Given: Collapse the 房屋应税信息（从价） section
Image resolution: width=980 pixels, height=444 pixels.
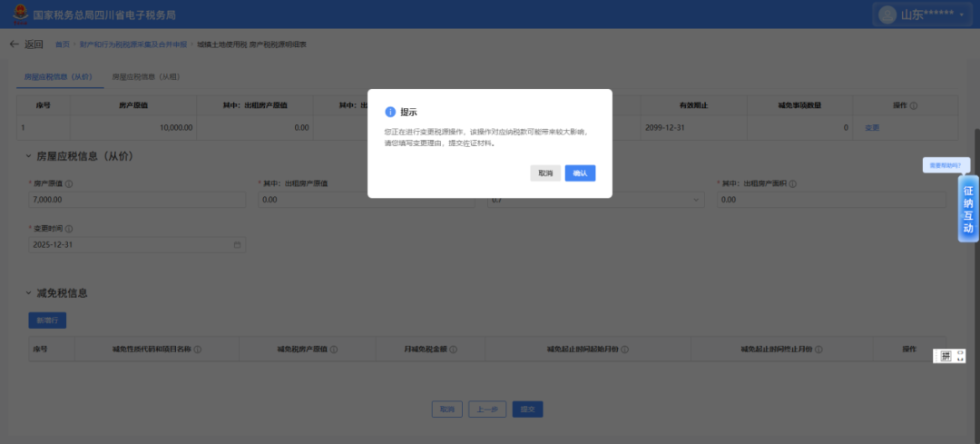Looking at the screenshot, I should [x=28, y=156].
